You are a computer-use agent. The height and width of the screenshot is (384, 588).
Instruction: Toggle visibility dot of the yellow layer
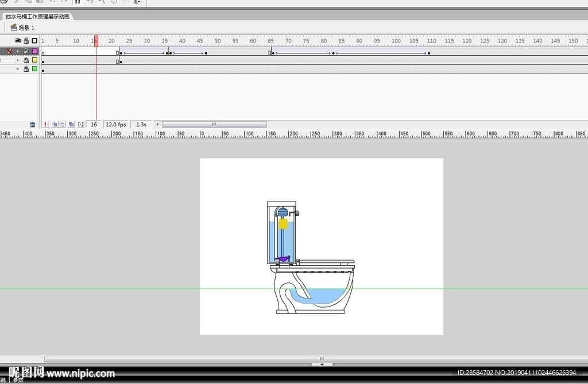(18, 60)
